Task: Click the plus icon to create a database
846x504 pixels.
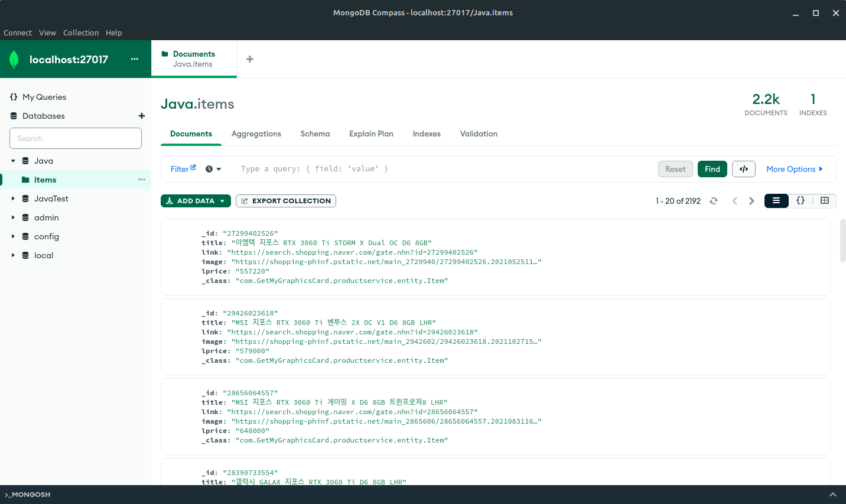Action: [142, 116]
